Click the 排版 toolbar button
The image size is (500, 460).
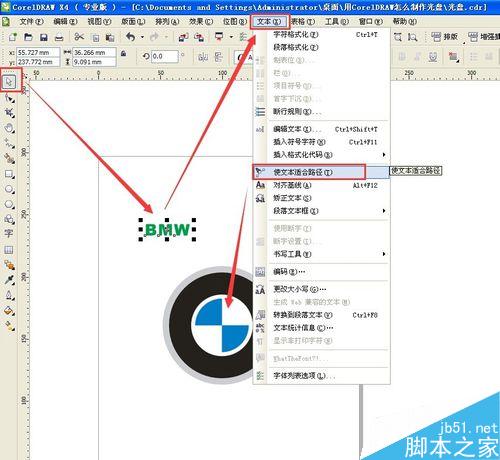444,37
